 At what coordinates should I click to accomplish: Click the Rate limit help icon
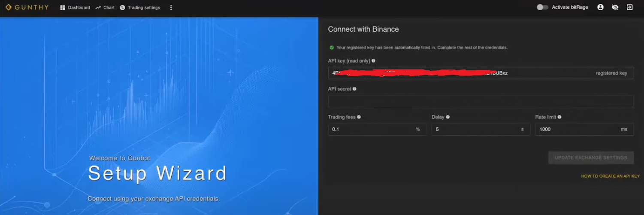pyautogui.click(x=559, y=117)
